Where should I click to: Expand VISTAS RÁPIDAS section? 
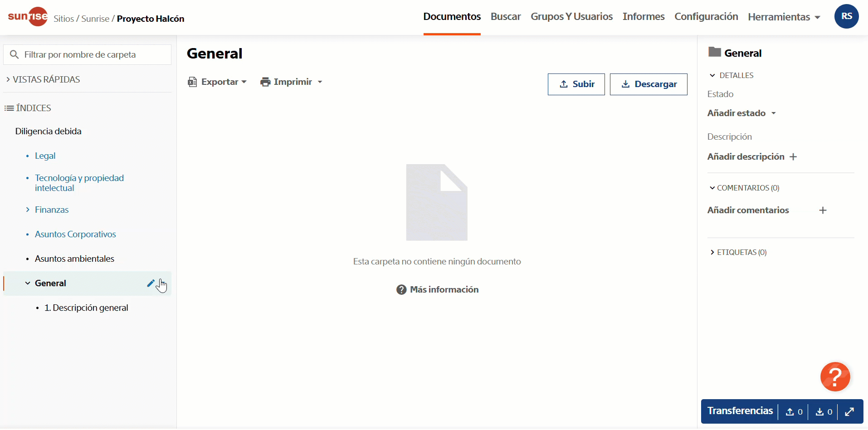(43, 79)
